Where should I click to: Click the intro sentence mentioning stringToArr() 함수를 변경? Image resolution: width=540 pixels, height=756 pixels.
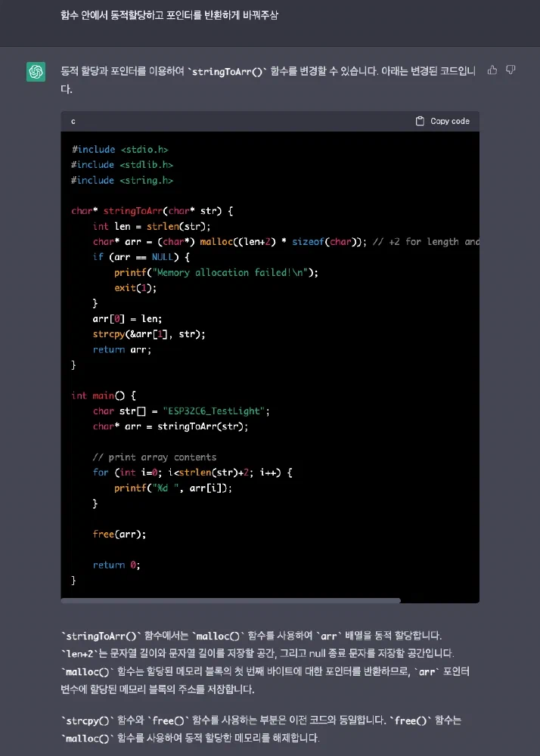(268, 80)
